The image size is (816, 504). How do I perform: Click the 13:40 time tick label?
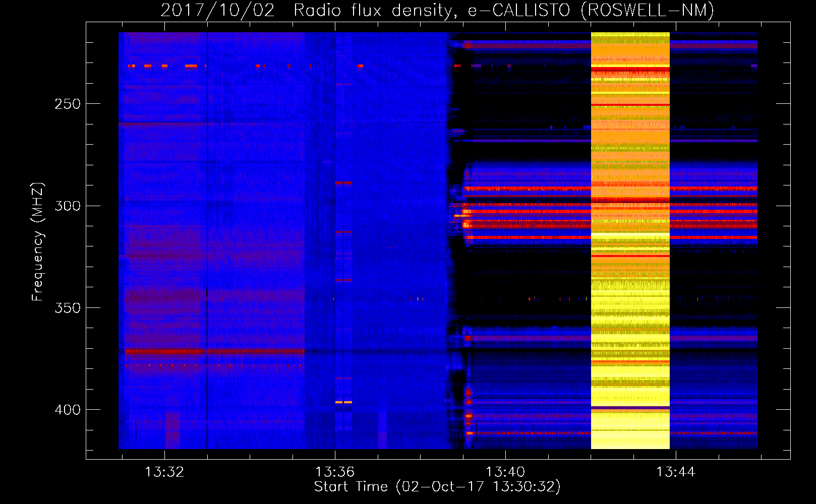505,472
